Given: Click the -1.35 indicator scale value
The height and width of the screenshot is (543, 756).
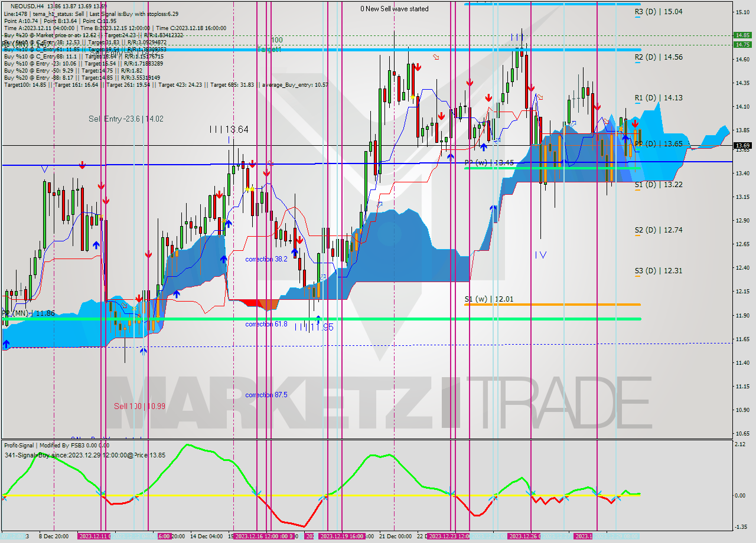Looking at the screenshot, I should (x=741, y=527).
